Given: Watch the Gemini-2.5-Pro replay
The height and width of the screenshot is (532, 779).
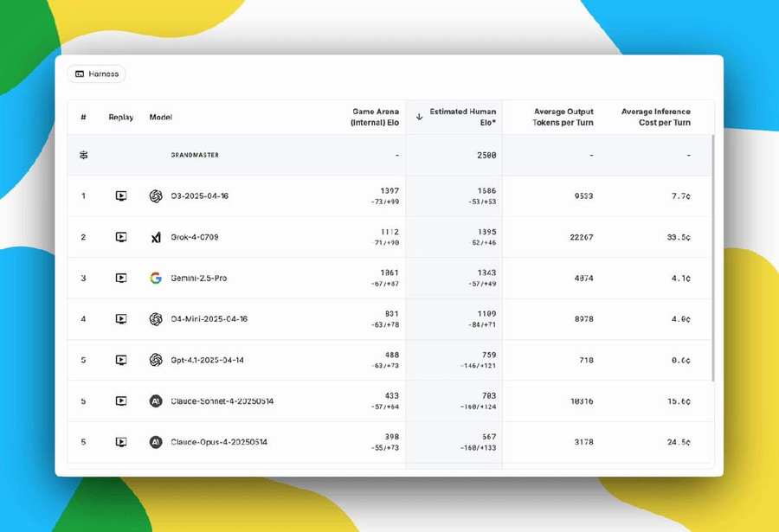Looking at the screenshot, I should coord(121,279).
